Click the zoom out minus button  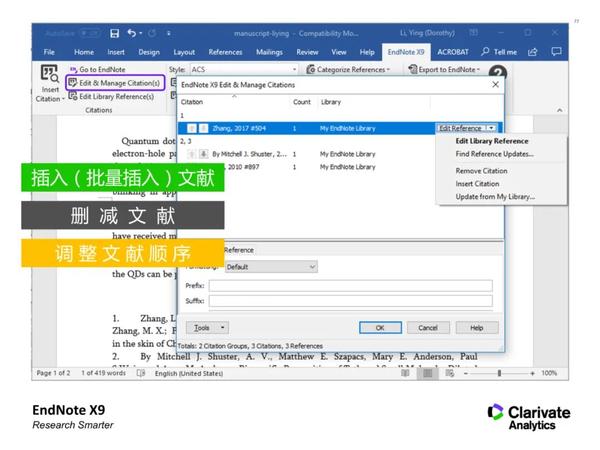466,373
